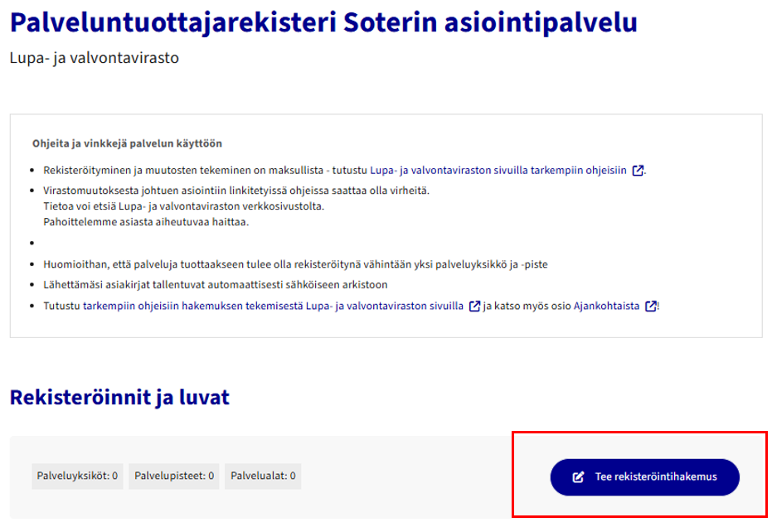Click the pencil icon in the registration button
The image size is (772, 532).
tap(578, 477)
